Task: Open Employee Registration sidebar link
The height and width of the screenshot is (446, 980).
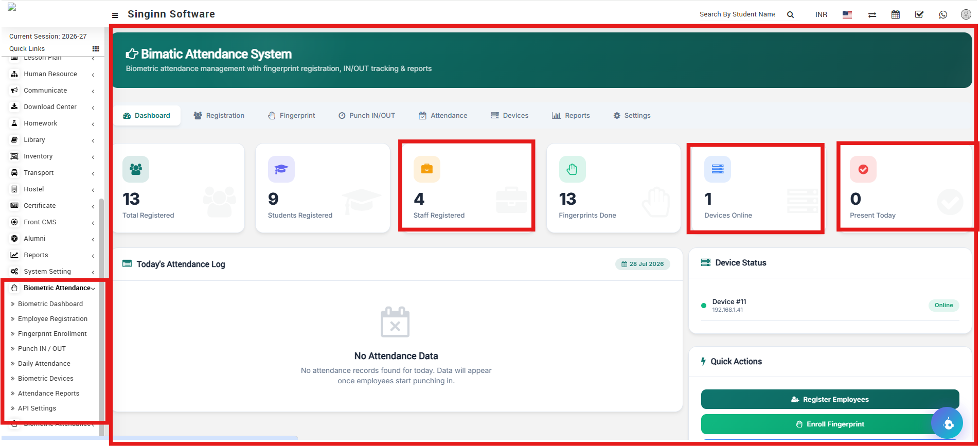Action: 52,319
